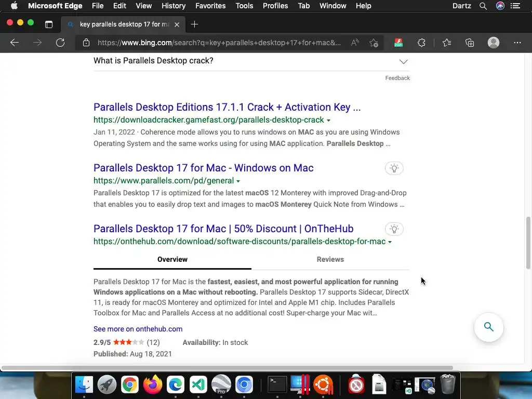Image resolution: width=532 pixels, height=399 pixels.
Task: Click the floating search magnifier button
Action: (x=488, y=327)
